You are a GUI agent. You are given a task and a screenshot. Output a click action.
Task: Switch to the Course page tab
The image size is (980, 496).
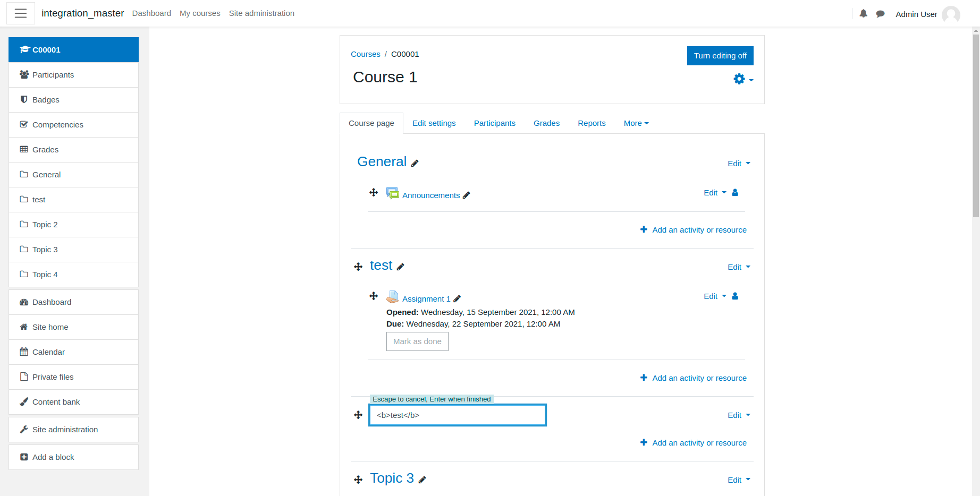[x=371, y=123]
